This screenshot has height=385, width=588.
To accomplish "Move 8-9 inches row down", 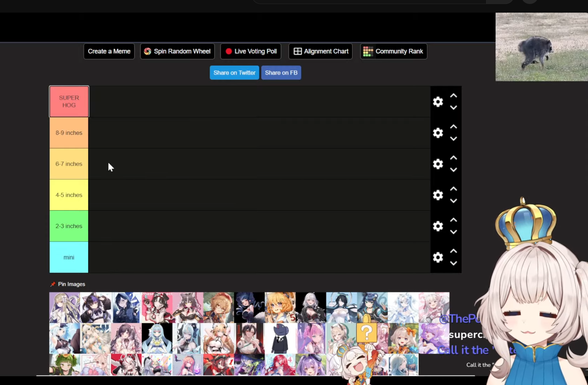I will click(453, 139).
